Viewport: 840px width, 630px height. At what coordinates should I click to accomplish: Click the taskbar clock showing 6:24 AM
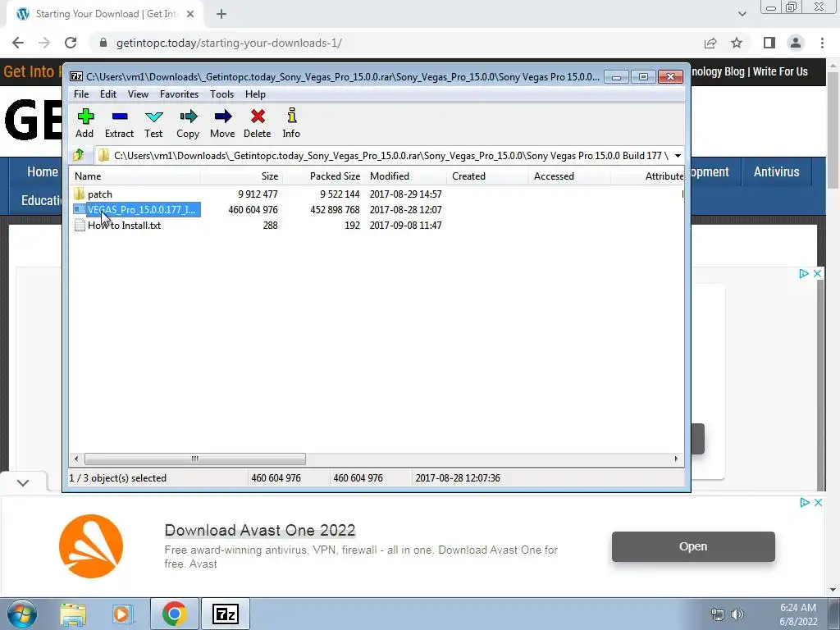click(x=797, y=608)
